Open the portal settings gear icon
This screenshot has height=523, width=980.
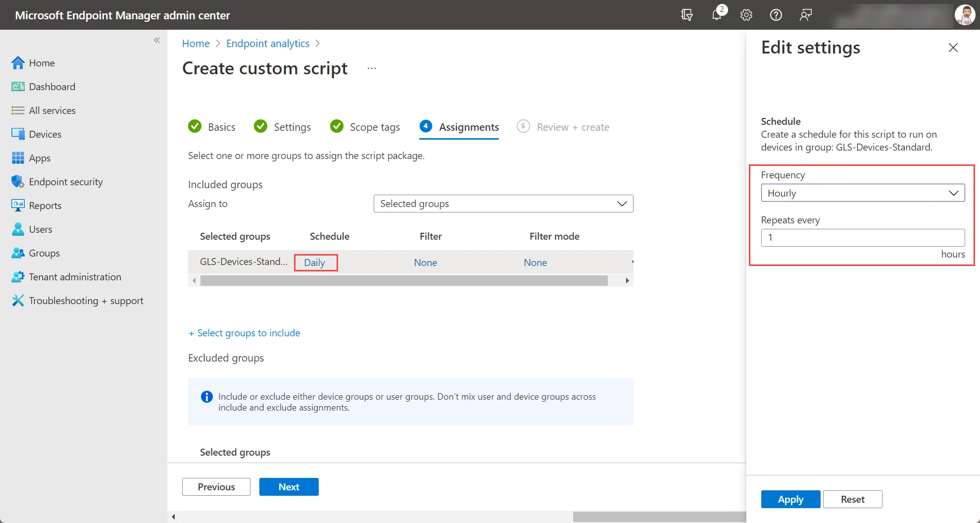[x=746, y=15]
